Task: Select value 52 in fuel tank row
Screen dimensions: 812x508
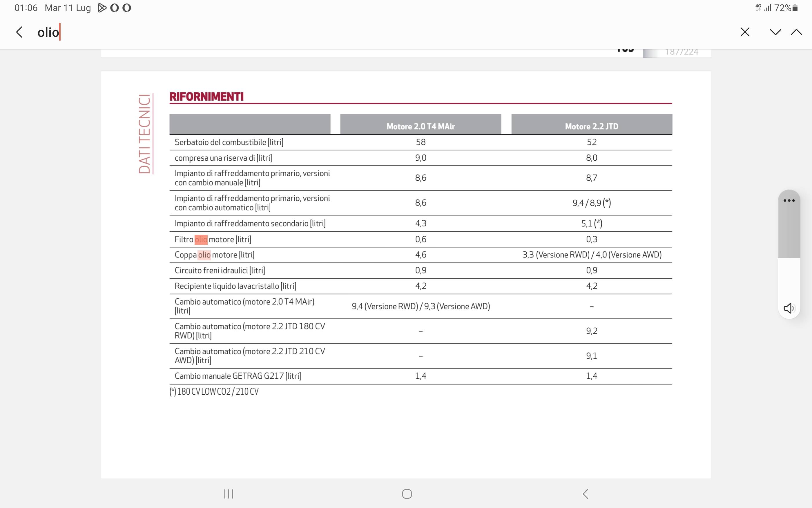Action: pos(592,142)
